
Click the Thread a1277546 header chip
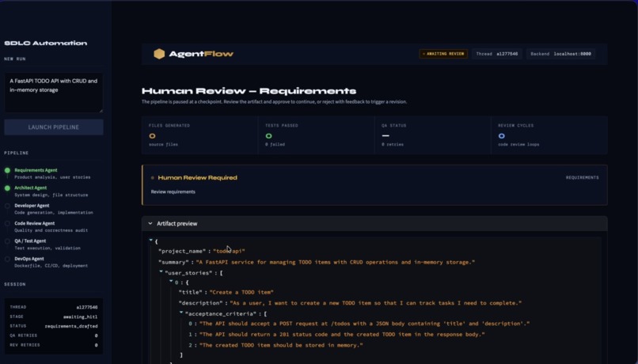497,54
